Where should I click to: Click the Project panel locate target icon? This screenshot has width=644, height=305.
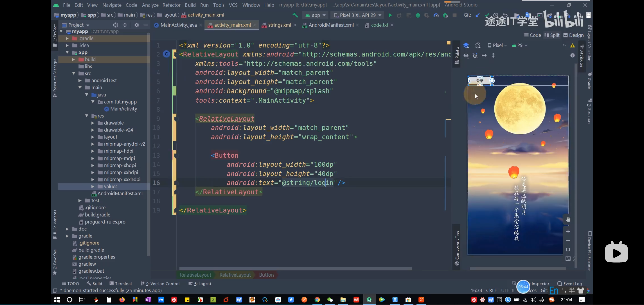pyautogui.click(x=116, y=25)
